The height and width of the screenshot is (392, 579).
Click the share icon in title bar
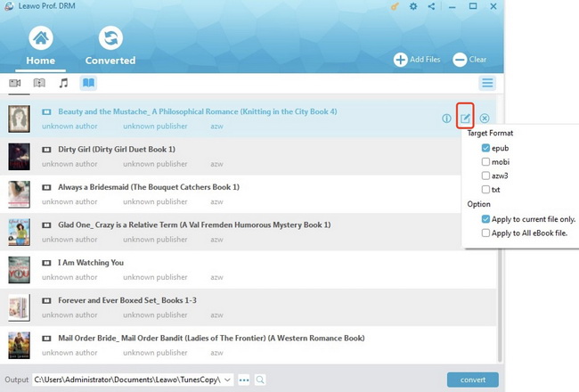(431, 6)
